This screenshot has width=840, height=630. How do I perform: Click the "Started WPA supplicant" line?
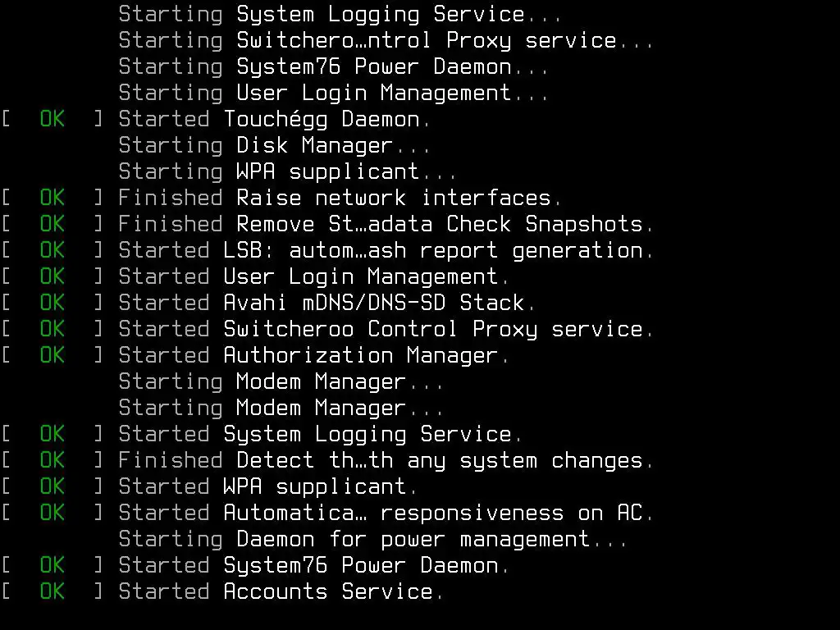[x=267, y=486]
